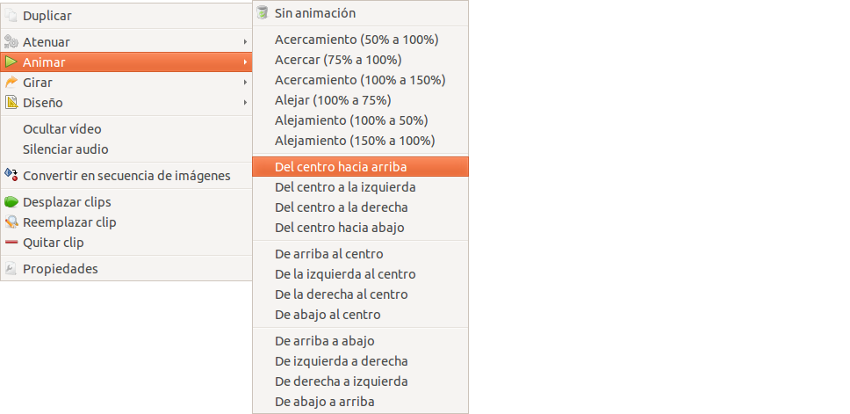
Task: Click the green Desplazar clips icon
Action: 11,202
